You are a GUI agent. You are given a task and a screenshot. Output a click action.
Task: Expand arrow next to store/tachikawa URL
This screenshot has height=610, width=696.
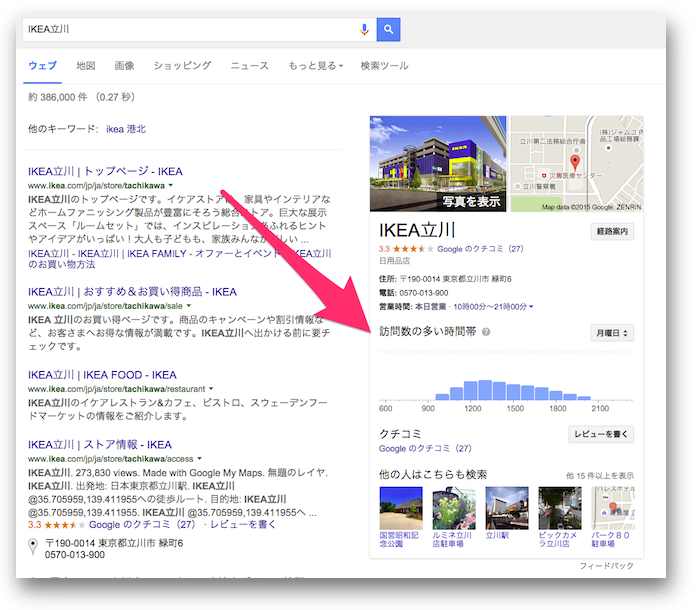[x=171, y=185]
